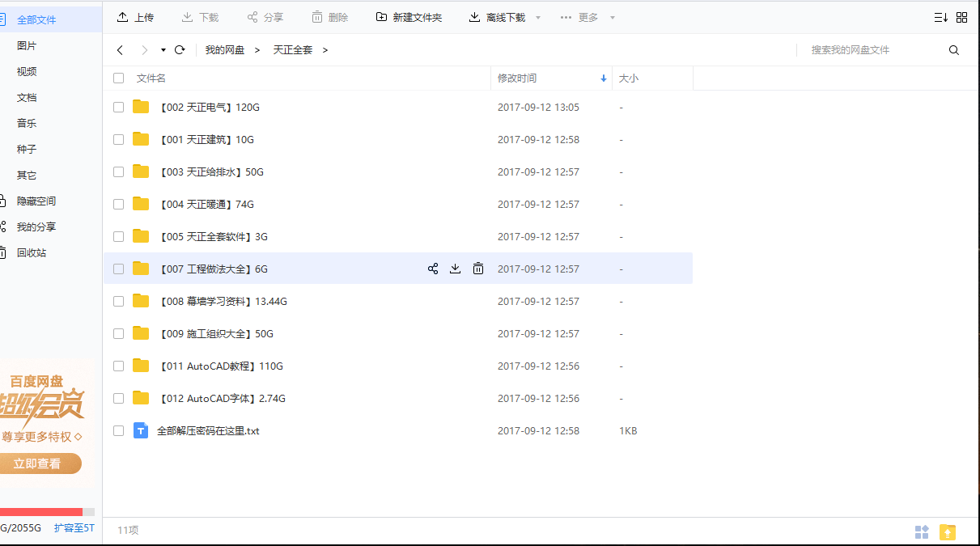Viewport: 980px width, 546px height.
Task: Click the back navigation arrow
Action: click(x=120, y=50)
